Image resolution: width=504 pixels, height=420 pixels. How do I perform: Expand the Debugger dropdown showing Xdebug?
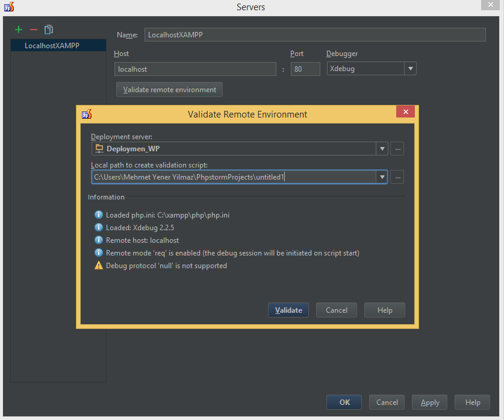click(x=410, y=68)
